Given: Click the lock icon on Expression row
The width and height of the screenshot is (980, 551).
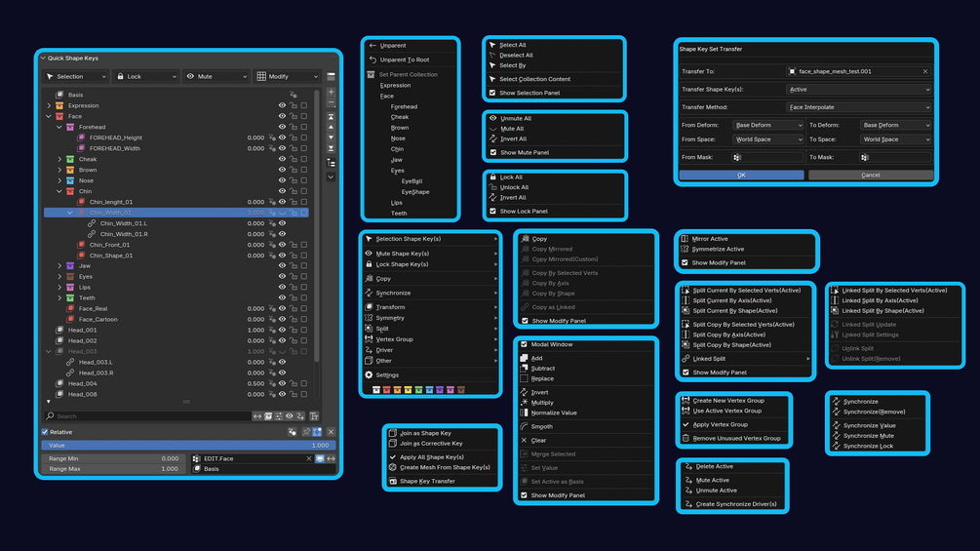Looking at the screenshot, I should tap(293, 105).
